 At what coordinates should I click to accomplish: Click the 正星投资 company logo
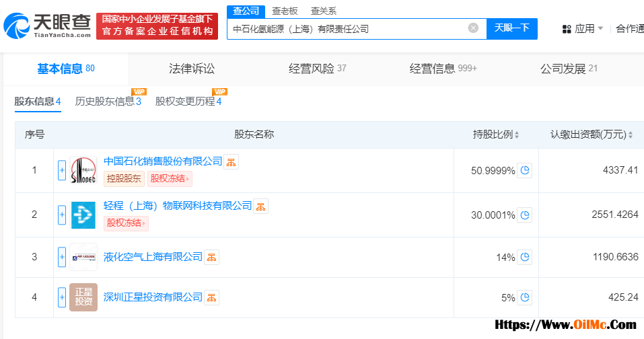(x=83, y=297)
